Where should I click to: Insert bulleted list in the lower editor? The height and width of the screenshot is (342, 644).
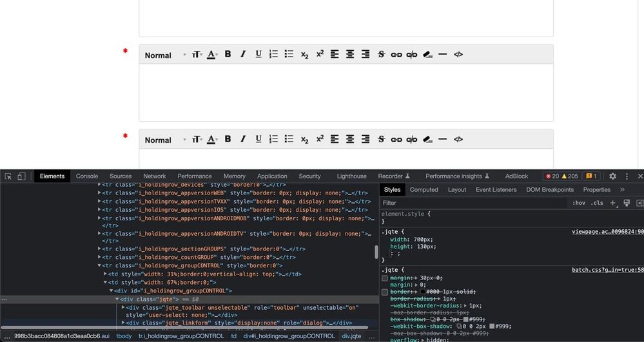point(289,139)
